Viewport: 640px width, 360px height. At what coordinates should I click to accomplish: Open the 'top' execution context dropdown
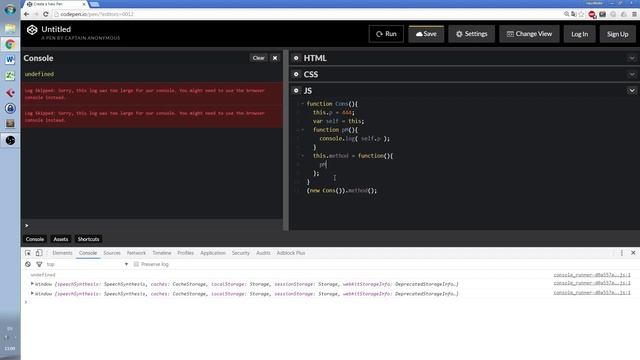(x=87, y=264)
